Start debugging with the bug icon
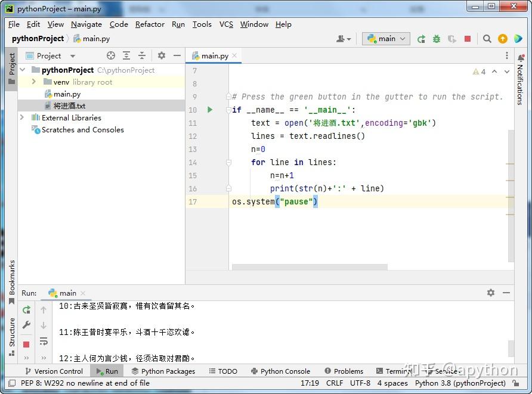Image resolution: width=532 pixels, height=394 pixels. 437,38
